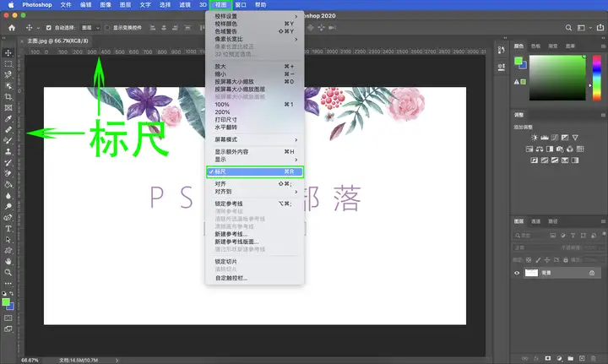The width and height of the screenshot is (608, 364).
Task: Expand the 像素长宽比 submenu
Action: pos(255,39)
